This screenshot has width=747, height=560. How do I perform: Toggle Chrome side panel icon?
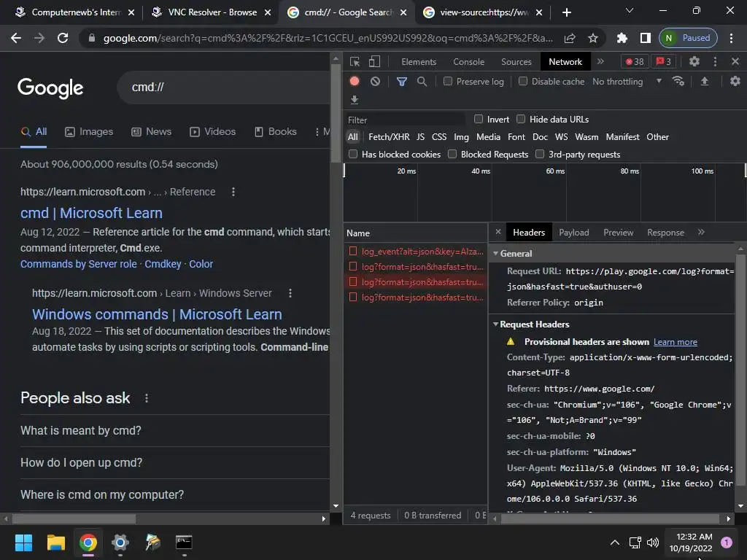645,38
